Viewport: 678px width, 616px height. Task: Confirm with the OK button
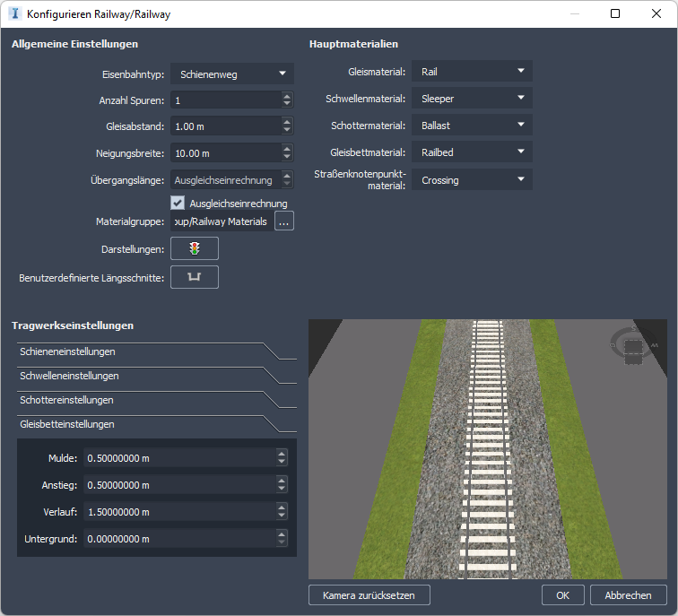(562, 595)
